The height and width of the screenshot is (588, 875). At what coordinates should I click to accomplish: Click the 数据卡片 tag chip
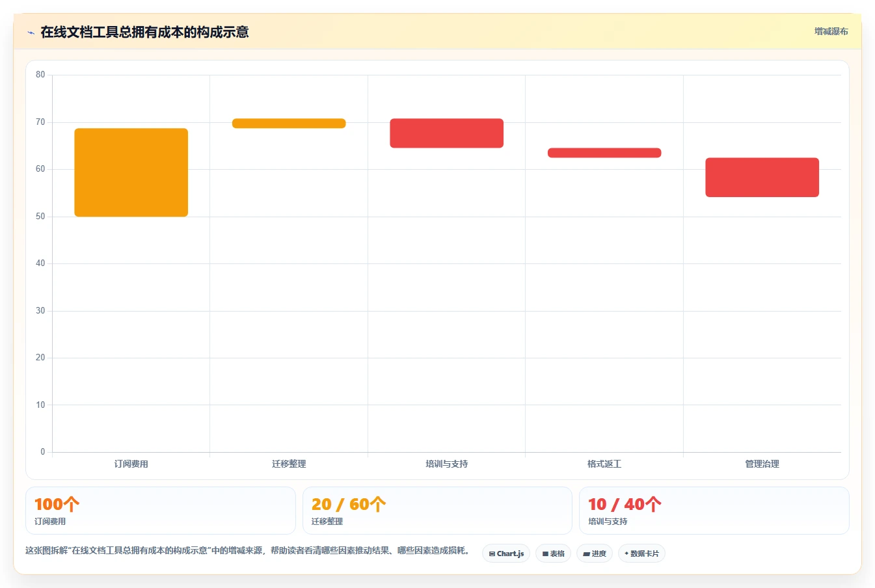click(x=641, y=554)
